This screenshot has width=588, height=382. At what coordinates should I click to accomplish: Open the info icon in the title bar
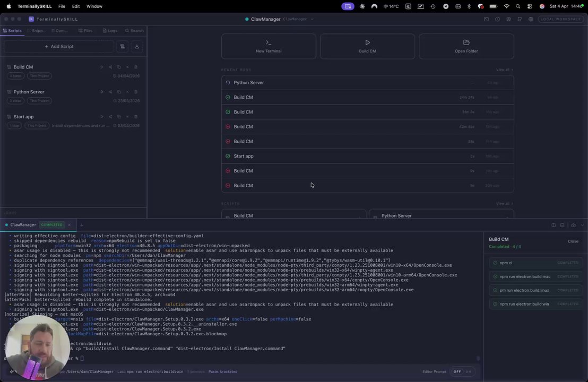(x=497, y=19)
